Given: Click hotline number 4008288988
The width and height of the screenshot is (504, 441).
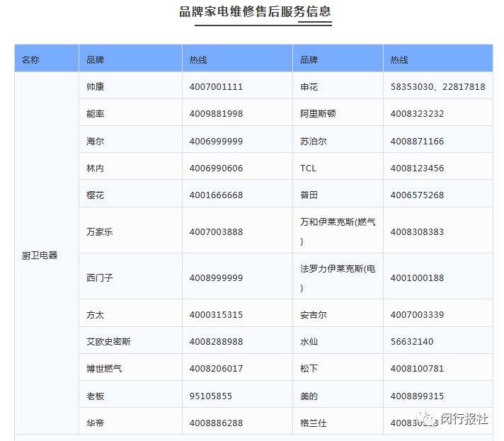Looking at the screenshot, I should click(216, 342).
